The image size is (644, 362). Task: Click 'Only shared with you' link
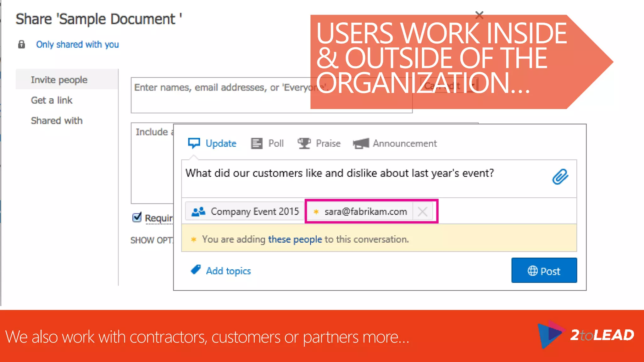(x=77, y=45)
